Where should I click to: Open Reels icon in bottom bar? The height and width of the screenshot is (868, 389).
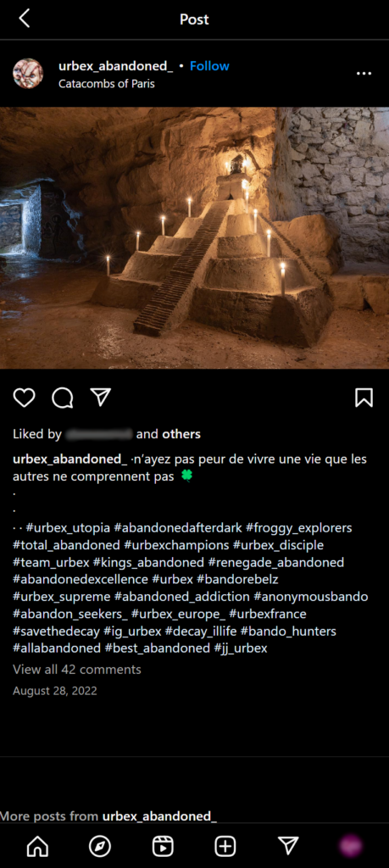163,846
